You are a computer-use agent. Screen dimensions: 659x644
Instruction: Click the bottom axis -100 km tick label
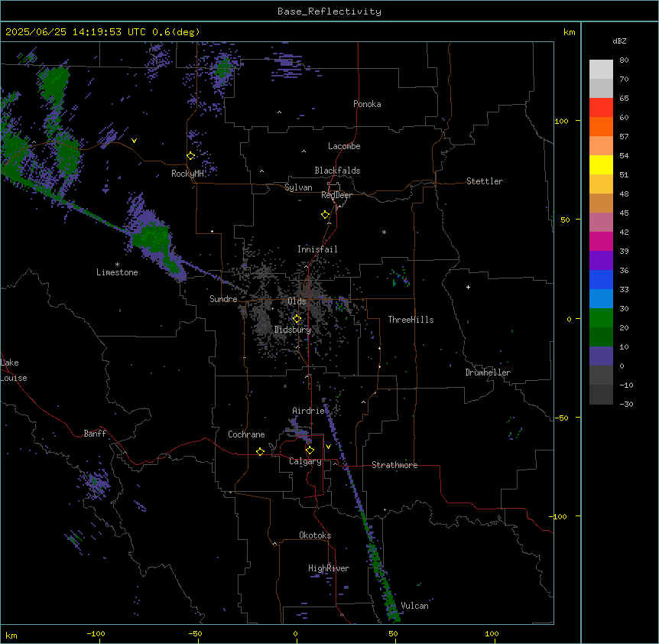(96, 633)
